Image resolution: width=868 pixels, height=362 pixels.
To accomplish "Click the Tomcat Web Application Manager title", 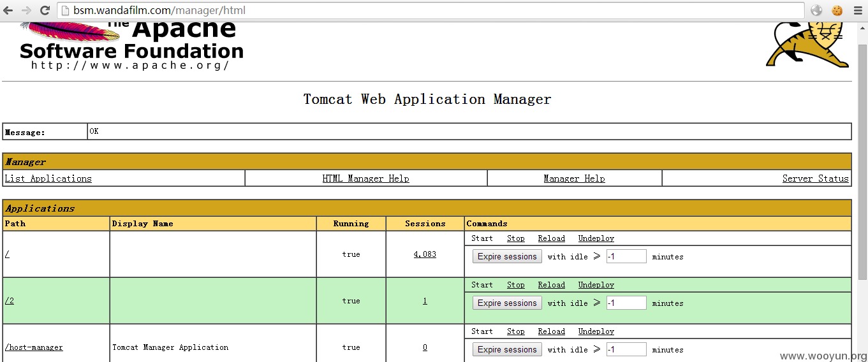I will (x=427, y=99).
